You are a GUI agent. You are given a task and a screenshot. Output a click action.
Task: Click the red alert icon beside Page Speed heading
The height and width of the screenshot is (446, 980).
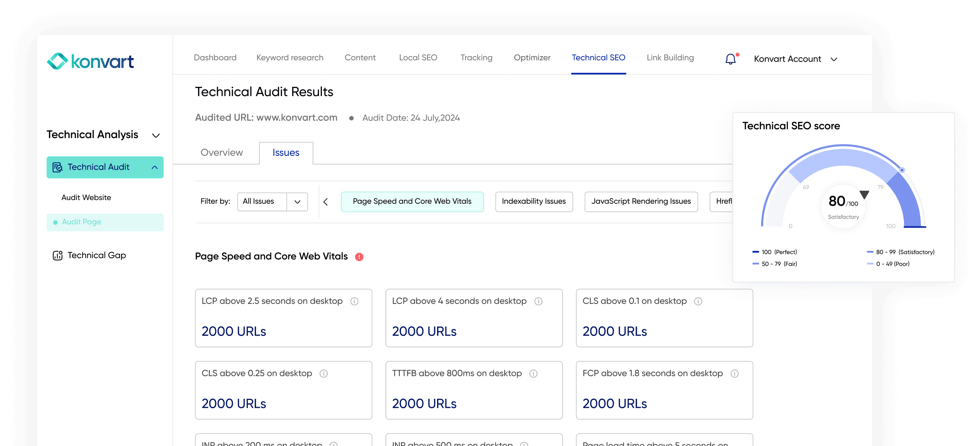point(359,257)
